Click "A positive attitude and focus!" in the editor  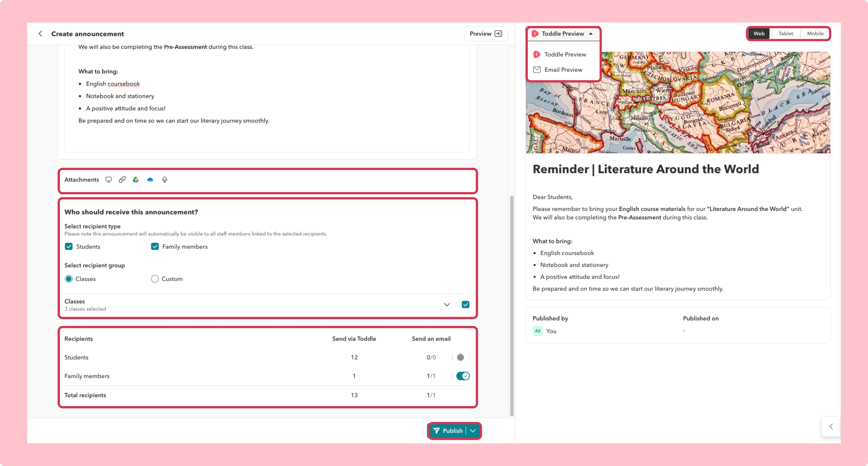point(126,108)
